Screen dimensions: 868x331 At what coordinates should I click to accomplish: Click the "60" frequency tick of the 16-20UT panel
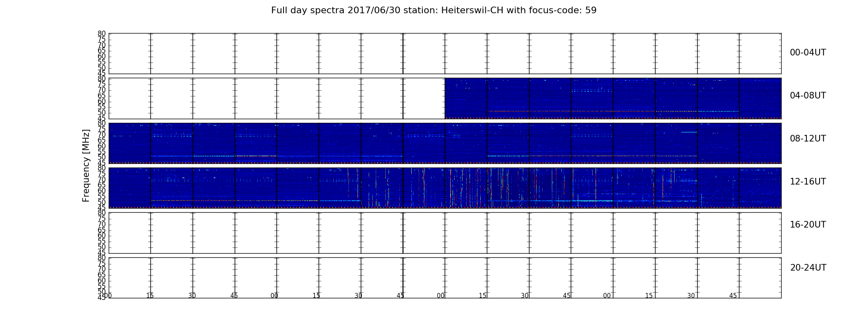tap(102, 236)
